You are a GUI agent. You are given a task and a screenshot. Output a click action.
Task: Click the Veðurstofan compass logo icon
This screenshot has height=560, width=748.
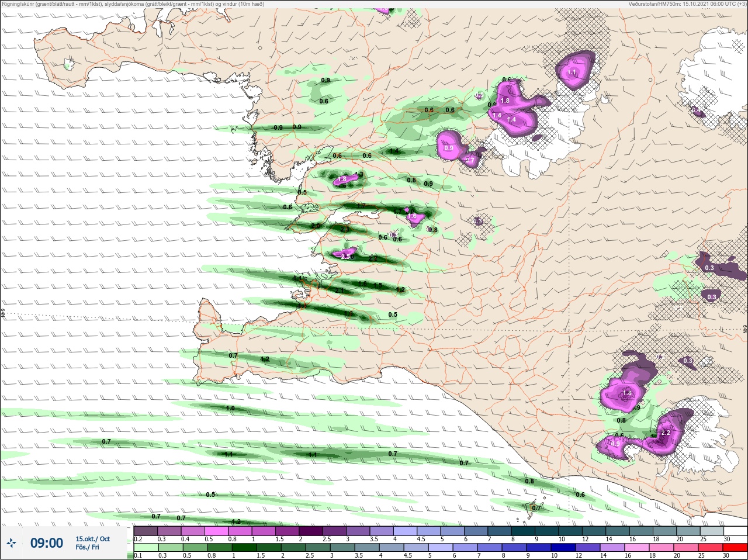[12, 544]
